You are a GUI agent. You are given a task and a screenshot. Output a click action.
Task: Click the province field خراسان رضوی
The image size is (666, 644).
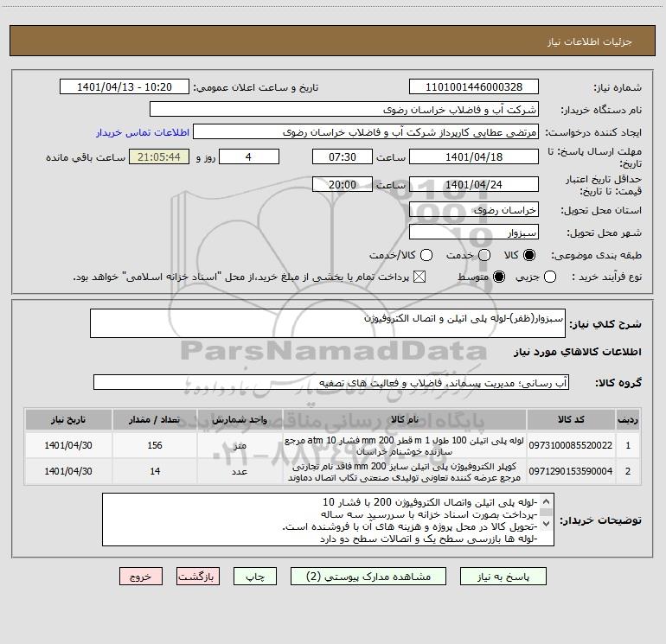pyautogui.click(x=474, y=209)
